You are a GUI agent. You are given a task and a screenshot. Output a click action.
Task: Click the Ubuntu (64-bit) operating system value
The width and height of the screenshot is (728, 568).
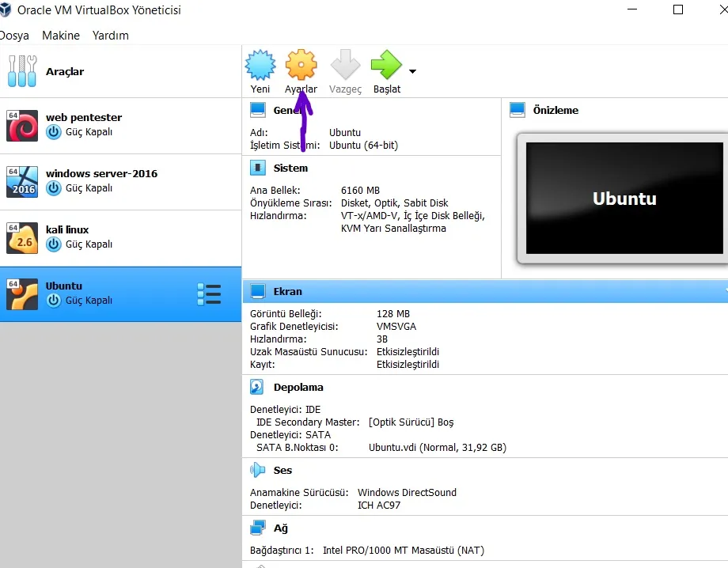click(x=363, y=146)
